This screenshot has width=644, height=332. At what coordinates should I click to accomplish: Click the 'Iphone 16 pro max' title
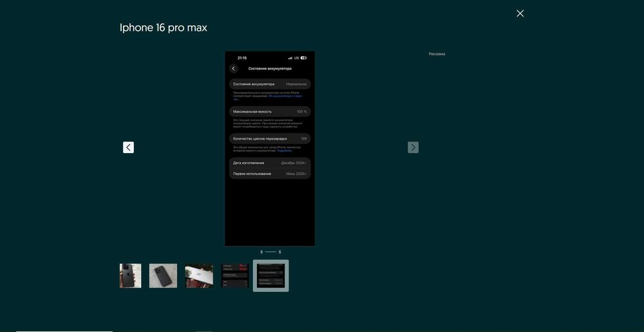coord(164,28)
